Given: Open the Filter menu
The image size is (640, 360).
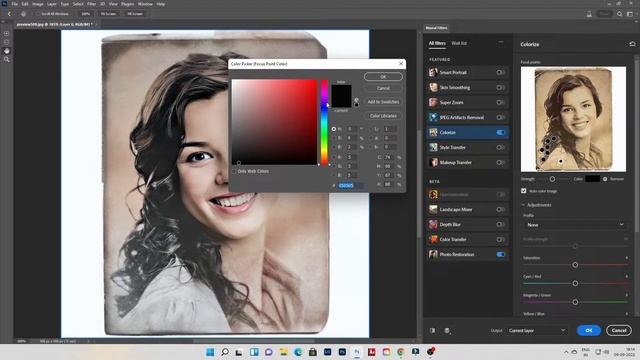Looking at the screenshot, I should (x=91, y=4).
